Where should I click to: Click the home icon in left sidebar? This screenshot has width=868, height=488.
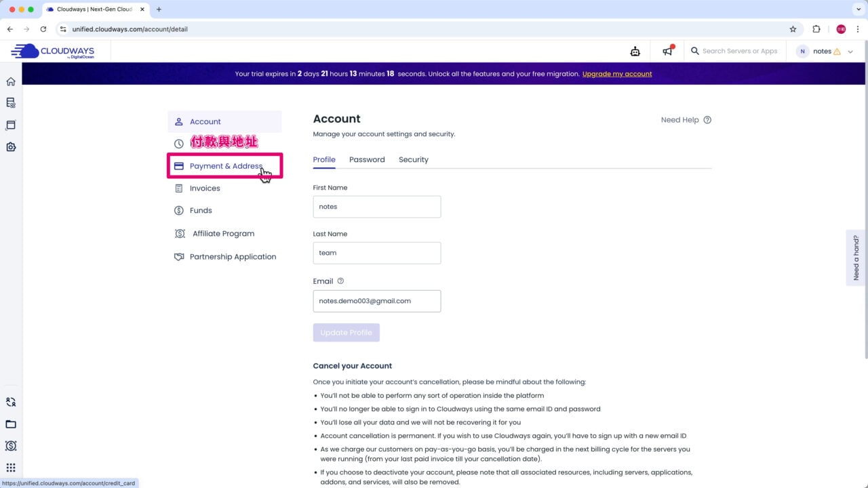click(x=11, y=81)
